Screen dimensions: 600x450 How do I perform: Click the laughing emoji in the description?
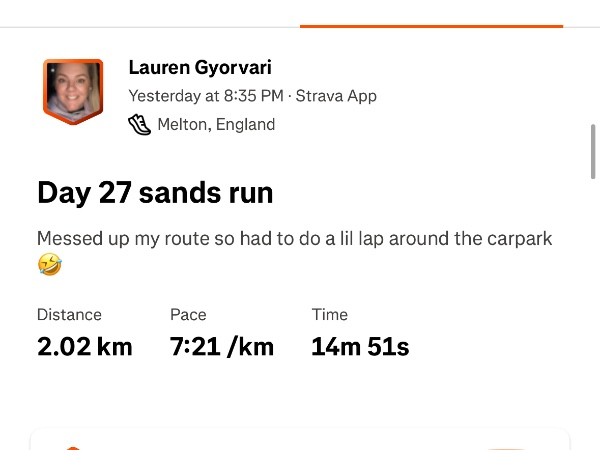tap(50, 265)
